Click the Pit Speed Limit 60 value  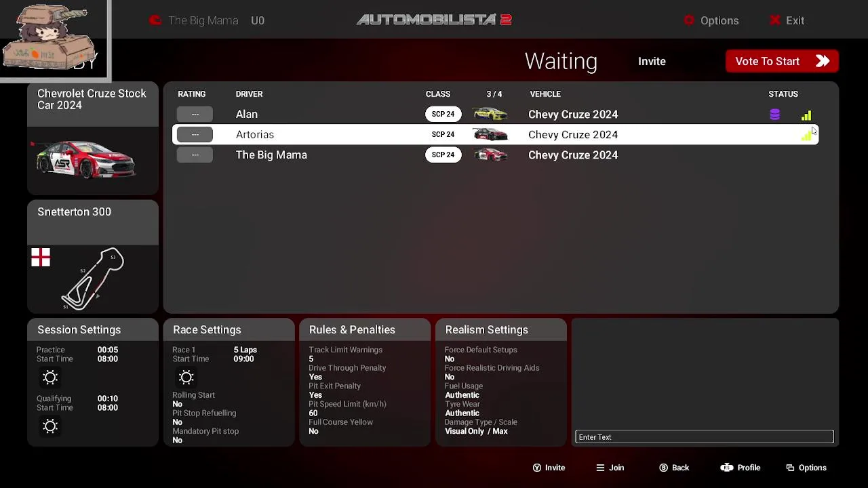(x=313, y=413)
